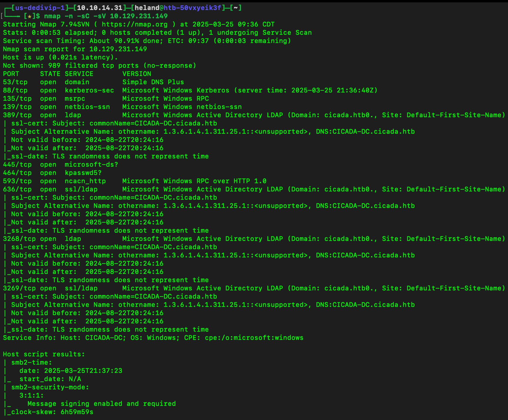Select the 3269/tcp port entry
Screen dimensions: 508x420
[x=19, y=288]
